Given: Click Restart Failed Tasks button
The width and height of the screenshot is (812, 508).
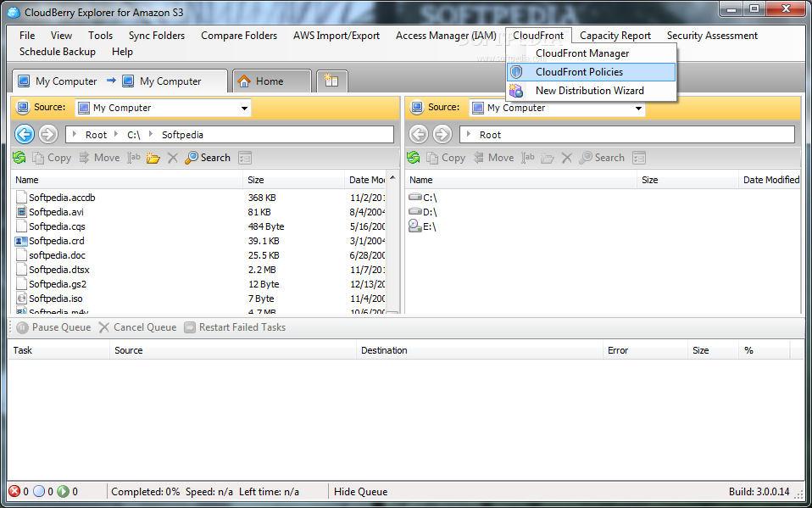Looking at the screenshot, I should point(235,327).
